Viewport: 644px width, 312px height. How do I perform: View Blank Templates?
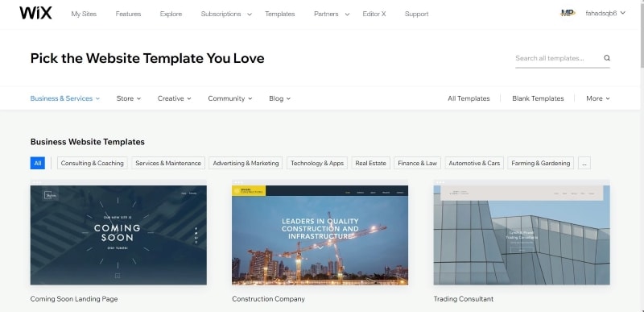pos(538,98)
